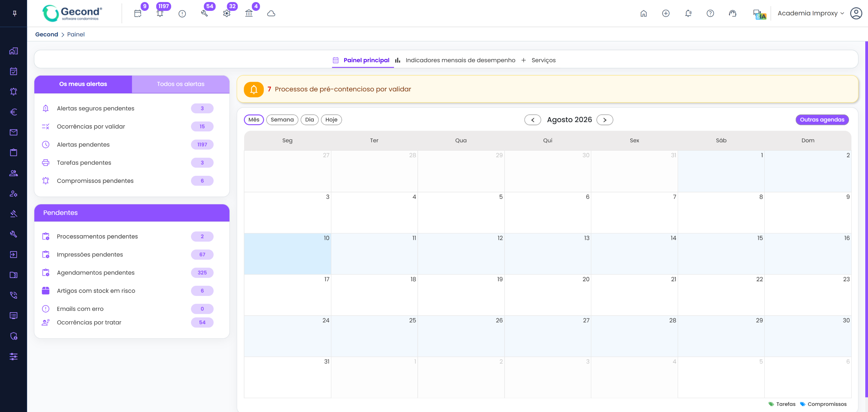This screenshot has width=868, height=412.
Task: Open the phone calls icon in sidebar
Action: tap(14, 295)
